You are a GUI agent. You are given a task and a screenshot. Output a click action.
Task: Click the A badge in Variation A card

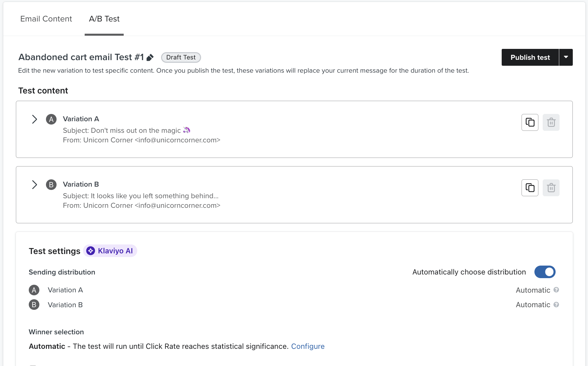pyautogui.click(x=51, y=119)
